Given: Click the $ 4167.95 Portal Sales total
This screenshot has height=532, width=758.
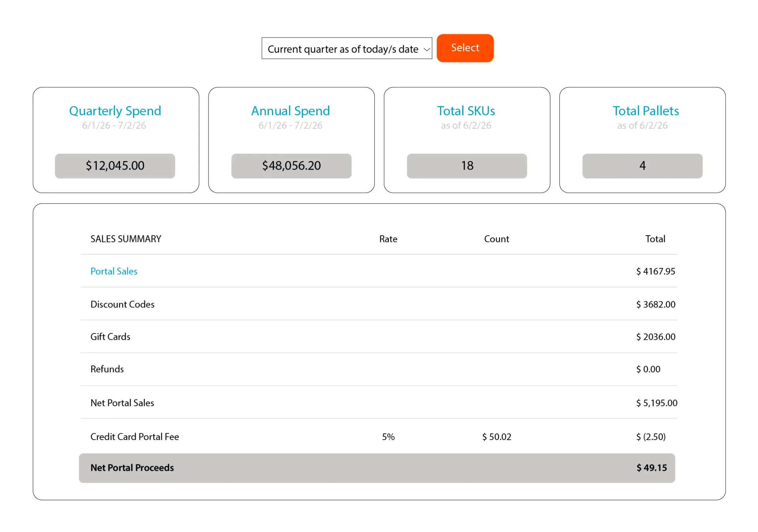Looking at the screenshot, I should coord(655,271).
